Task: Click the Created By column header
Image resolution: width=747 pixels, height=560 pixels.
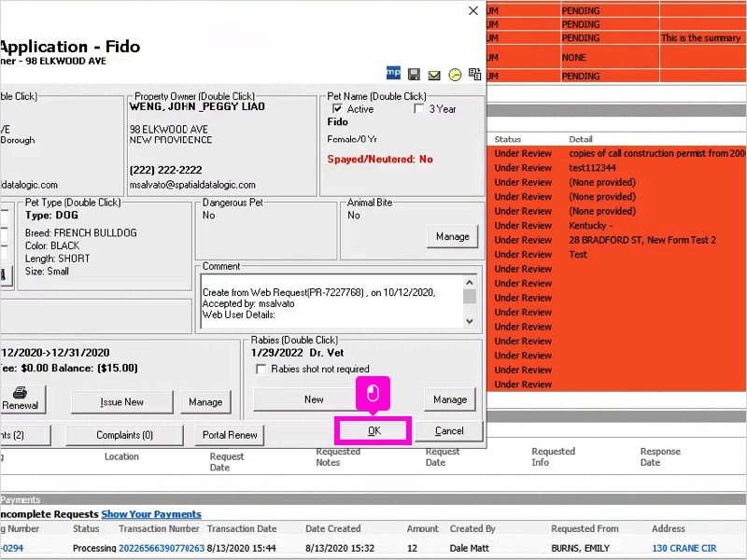Action: coord(472,528)
